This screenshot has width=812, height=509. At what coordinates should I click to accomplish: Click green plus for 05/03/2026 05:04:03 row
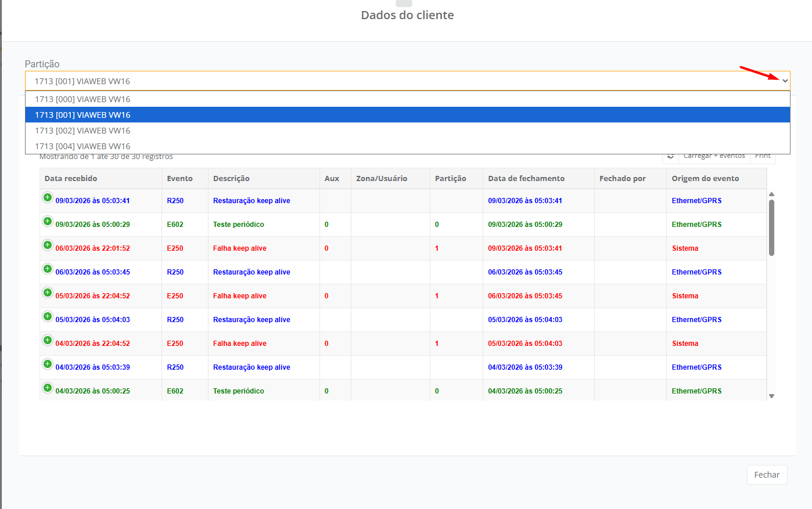click(x=48, y=317)
